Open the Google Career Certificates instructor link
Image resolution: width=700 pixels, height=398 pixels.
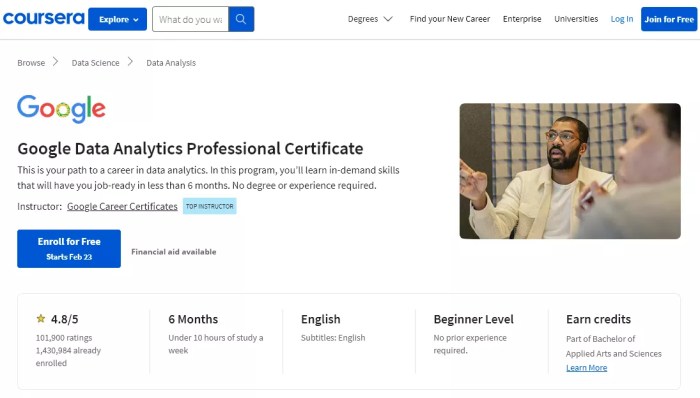coord(122,207)
